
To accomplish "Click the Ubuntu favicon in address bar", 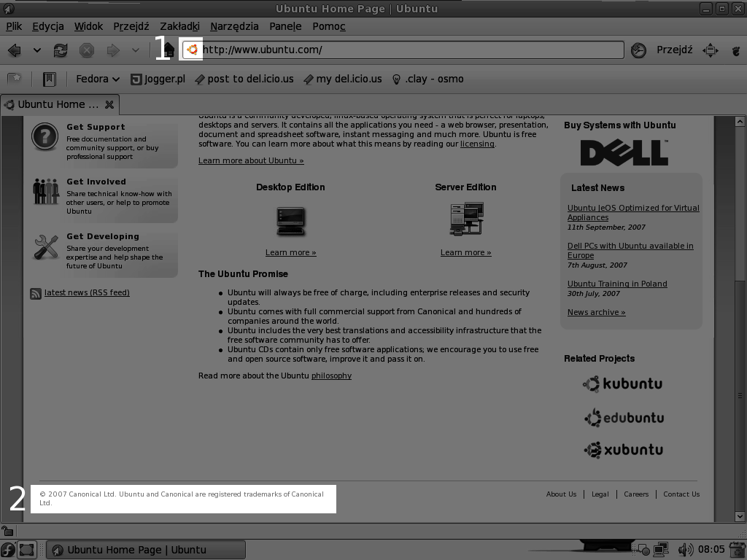I will coord(192,50).
